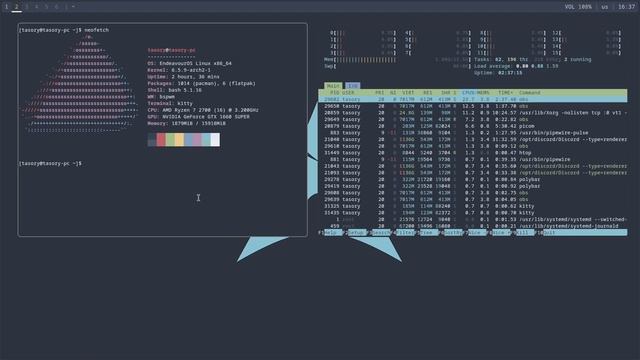Select the picom process row

(473, 126)
